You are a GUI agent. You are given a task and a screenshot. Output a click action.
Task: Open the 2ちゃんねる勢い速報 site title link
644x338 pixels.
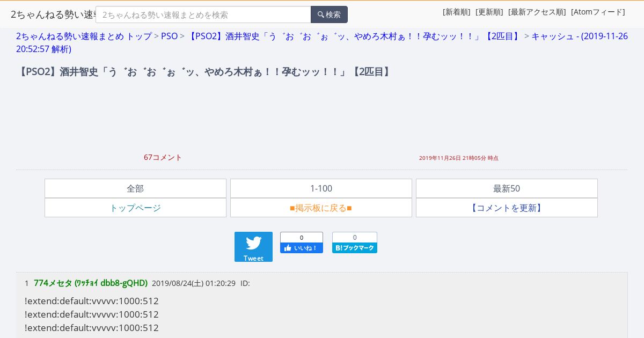pos(53,14)
